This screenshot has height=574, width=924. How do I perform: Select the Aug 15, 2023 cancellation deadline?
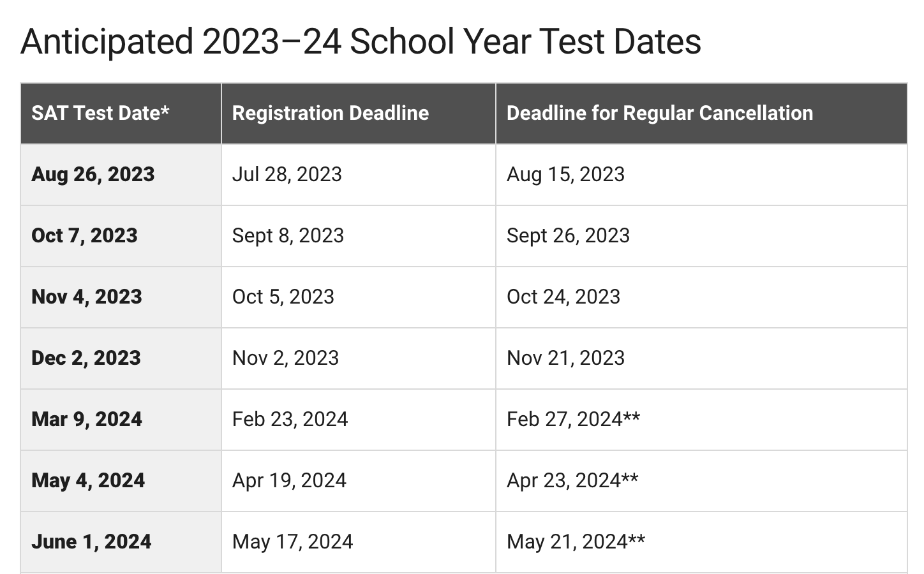pyautogui.click(x=565, y=174)
